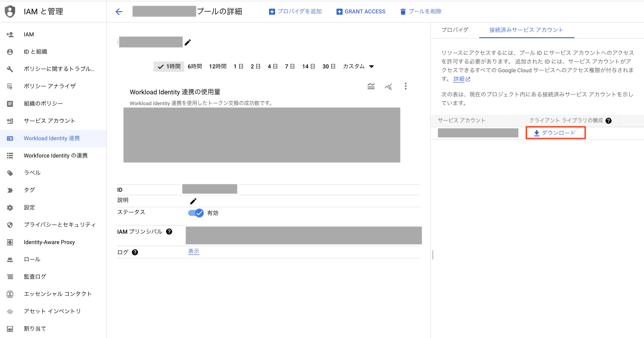
Task: Click the アセット インベントリ diamond icon
Action: (x=10, y=311)
